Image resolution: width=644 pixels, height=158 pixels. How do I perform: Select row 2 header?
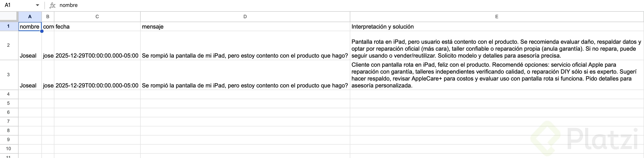click(8, 45)
